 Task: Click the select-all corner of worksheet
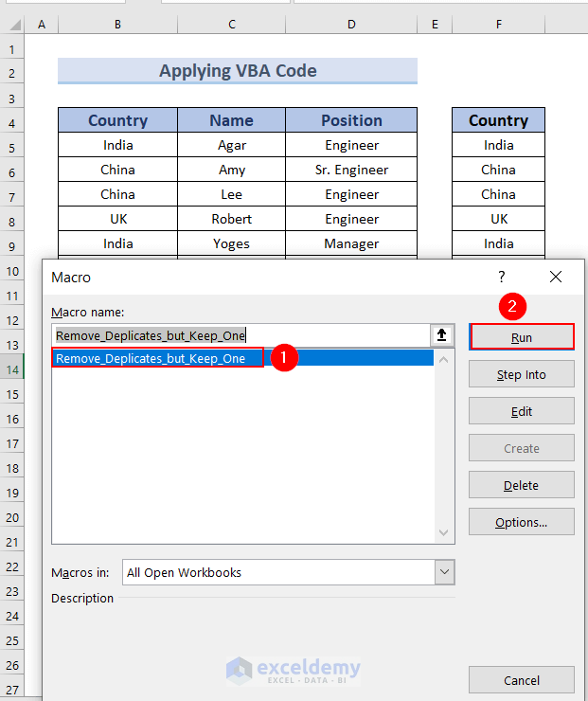click(x=12, y=24)
